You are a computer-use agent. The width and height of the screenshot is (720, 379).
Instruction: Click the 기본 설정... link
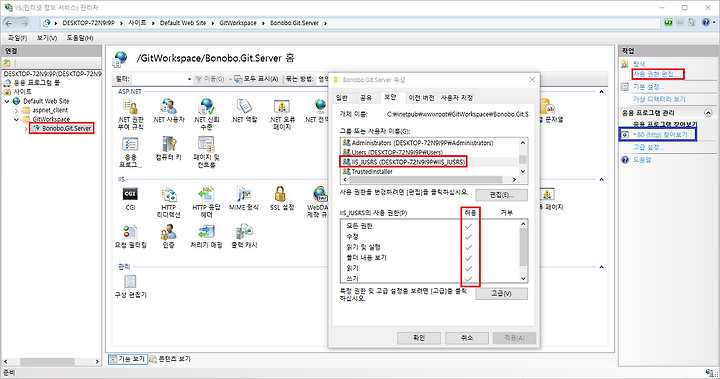(x=648, y=87)
